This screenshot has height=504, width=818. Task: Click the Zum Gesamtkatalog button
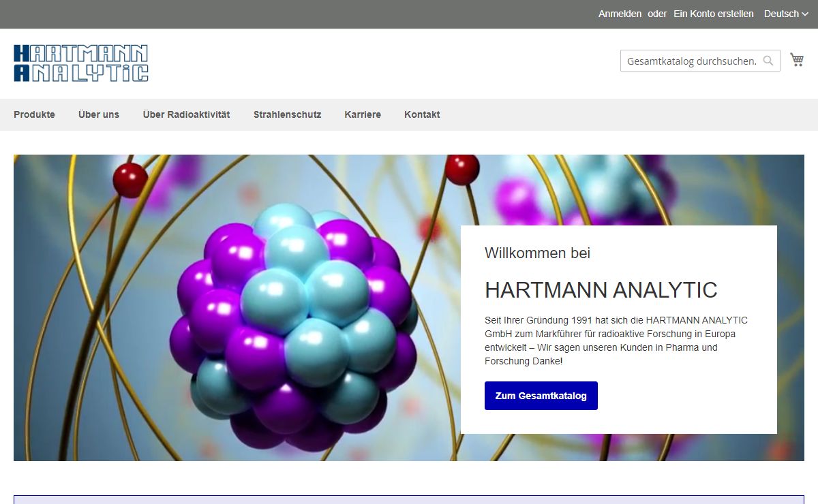[x=541, y=396]
